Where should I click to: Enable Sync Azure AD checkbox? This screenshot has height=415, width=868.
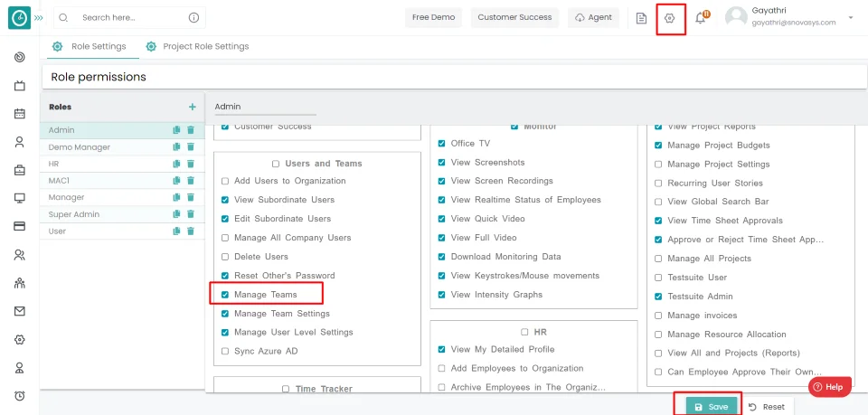tap(225, 351)
